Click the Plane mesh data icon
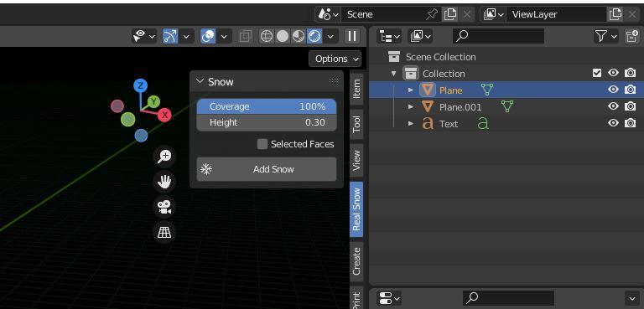644x309 pixels. pyautogui.click(x=486, y=90)
